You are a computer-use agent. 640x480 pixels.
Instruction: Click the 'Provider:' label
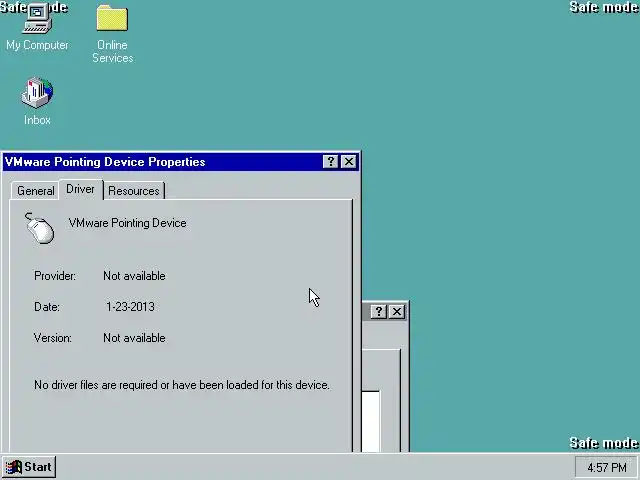coord(55,276)
